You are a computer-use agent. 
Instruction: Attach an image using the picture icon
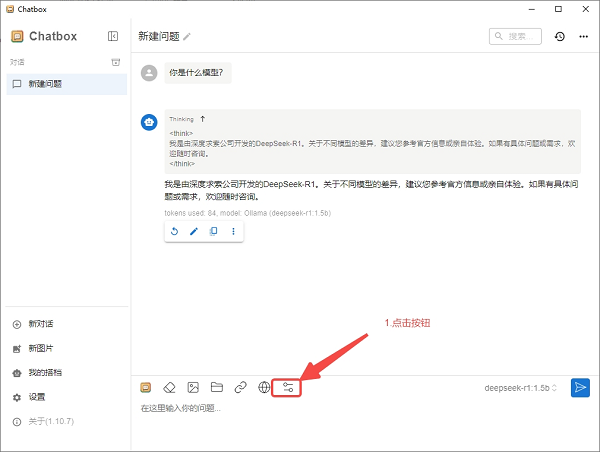click(x=193, y=388)
